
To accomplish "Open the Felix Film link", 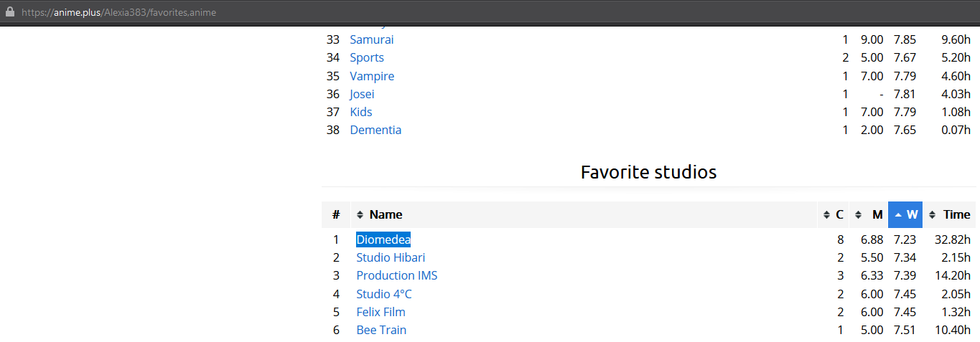I will click(x=381, y=312).
